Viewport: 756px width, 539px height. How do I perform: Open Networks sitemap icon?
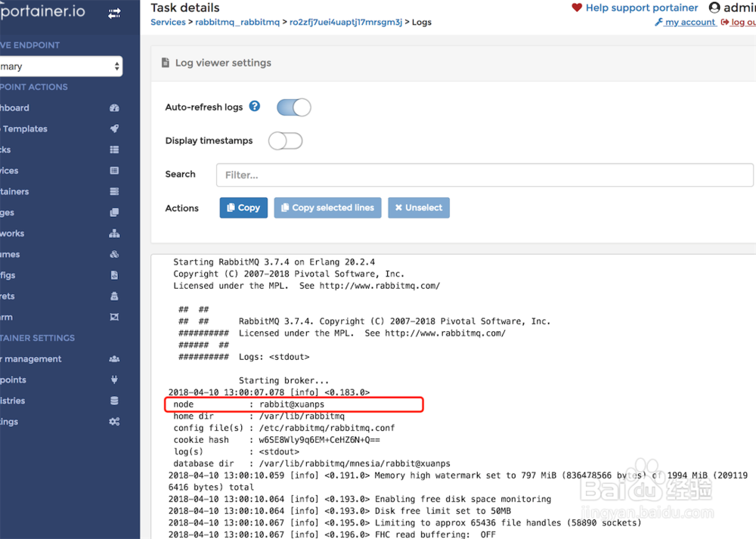(114, 234)
